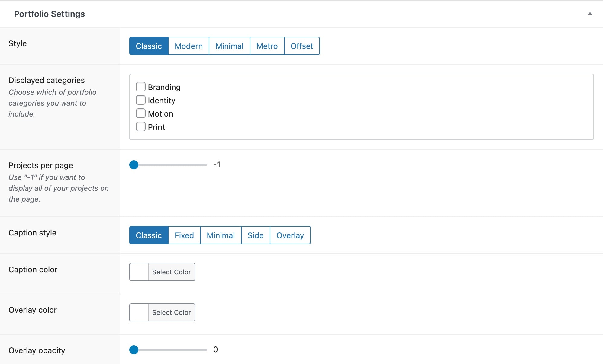Enable the Motion category checkbox
Viewport: 603px width, 364px height.
(141, 113)
